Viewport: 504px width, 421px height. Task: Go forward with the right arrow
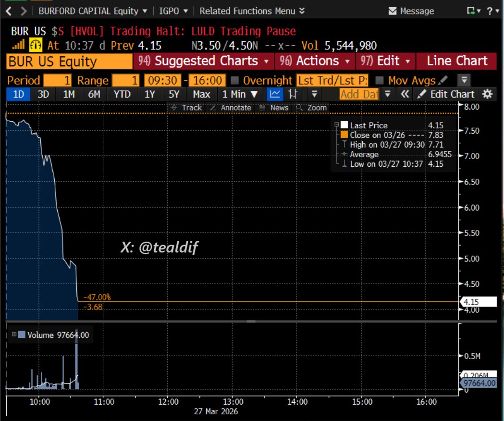[24, 11]
